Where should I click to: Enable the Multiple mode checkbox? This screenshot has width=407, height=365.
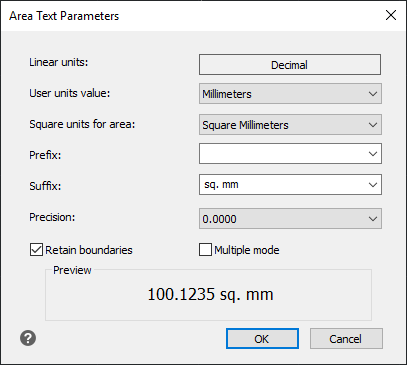point(205,250)
